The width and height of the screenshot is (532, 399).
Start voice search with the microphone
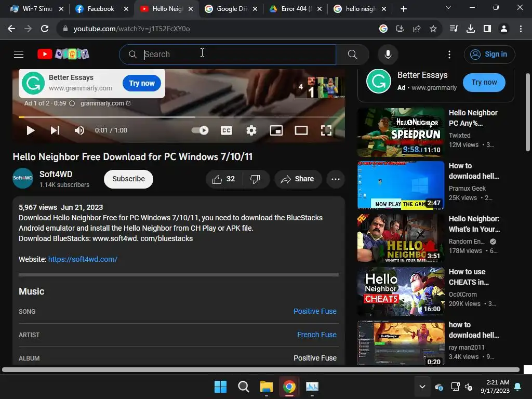pos(388,54)
